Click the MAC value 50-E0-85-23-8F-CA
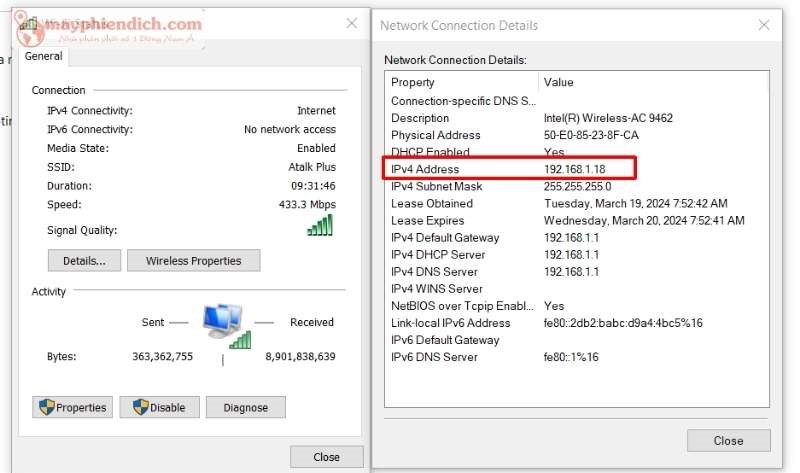 click(x=591, y=135)
